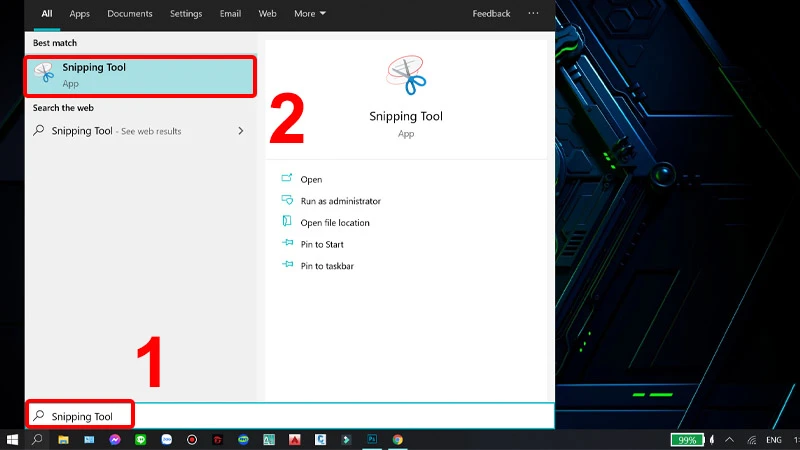
Task: Switch ENG input language indicator
Action: 773,439
